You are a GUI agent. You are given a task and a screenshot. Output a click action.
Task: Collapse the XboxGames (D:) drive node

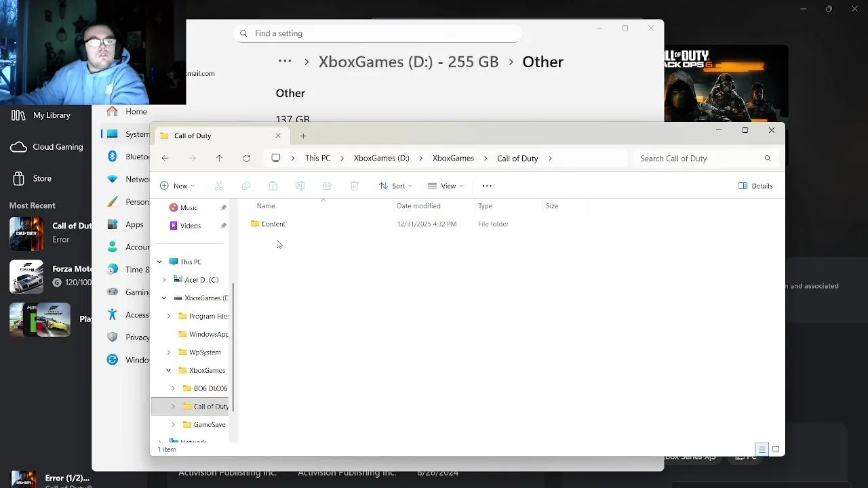click(164, 298)
